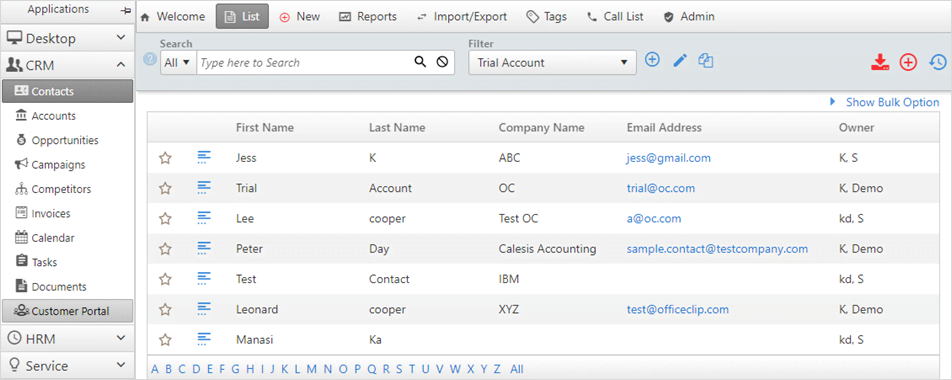Click the red add contact icon
The width and height of the screenshot is (952, 380).
(x=908, y=62)
